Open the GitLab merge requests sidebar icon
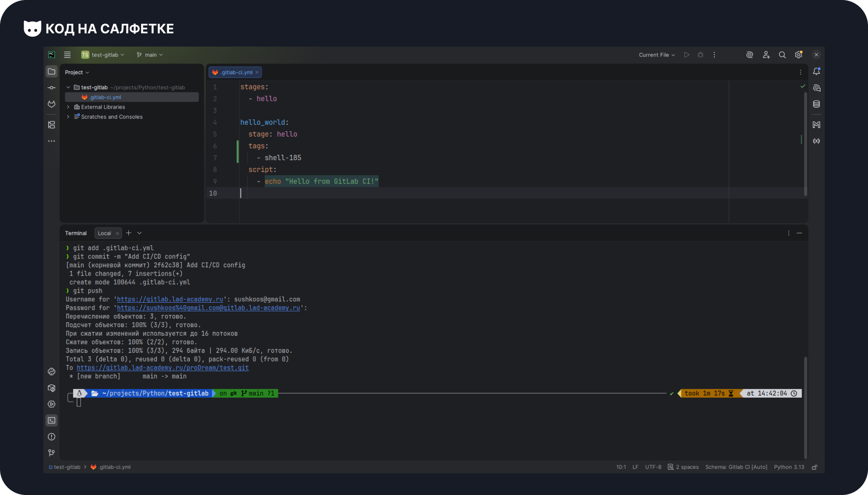868x495 pixels. point(52,104)
